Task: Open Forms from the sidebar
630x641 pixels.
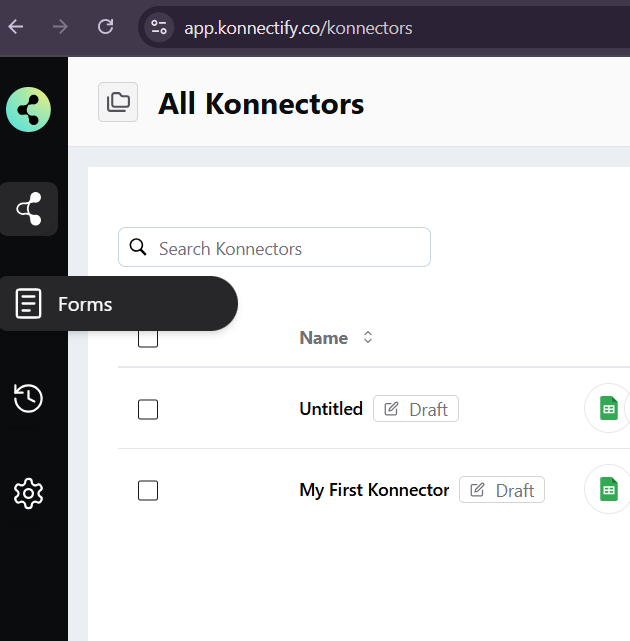Action: 118,304
